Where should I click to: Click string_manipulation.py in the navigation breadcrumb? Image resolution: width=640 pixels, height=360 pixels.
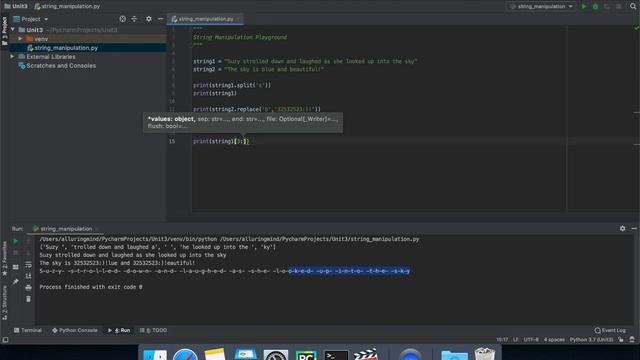tap(68, 7)
